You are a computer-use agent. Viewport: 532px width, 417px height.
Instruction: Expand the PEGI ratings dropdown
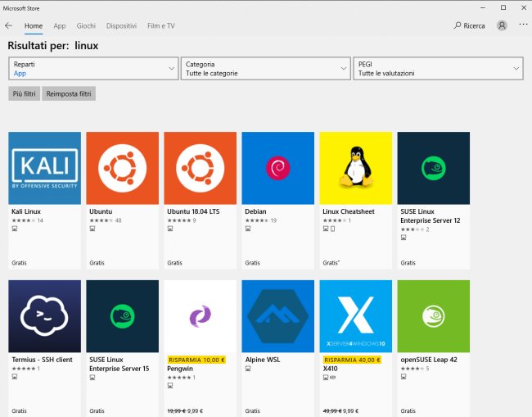coord(438,69)
